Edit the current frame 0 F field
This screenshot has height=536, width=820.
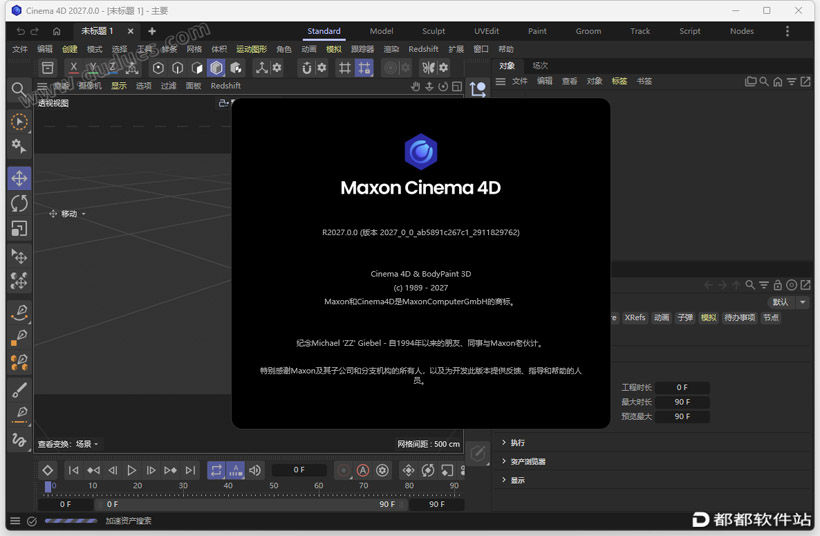coord(299,470)
